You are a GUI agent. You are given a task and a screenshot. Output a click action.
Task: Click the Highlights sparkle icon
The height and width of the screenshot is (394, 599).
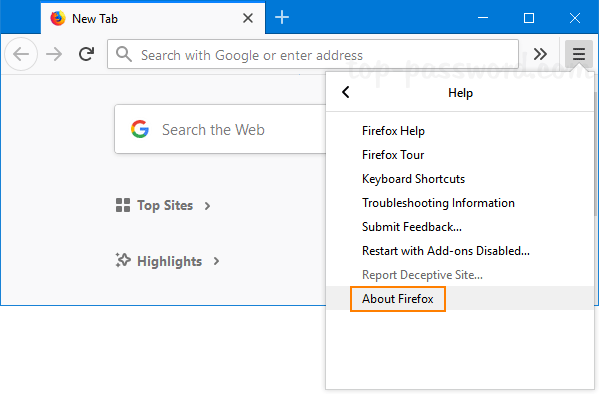click(123, 260)
